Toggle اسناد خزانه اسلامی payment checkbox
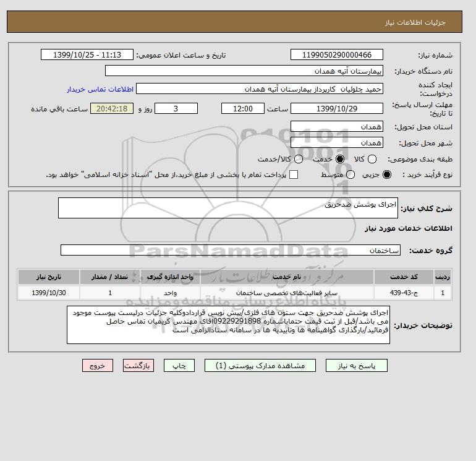Screen dimensions: 476x461 [x=294, y=174]
